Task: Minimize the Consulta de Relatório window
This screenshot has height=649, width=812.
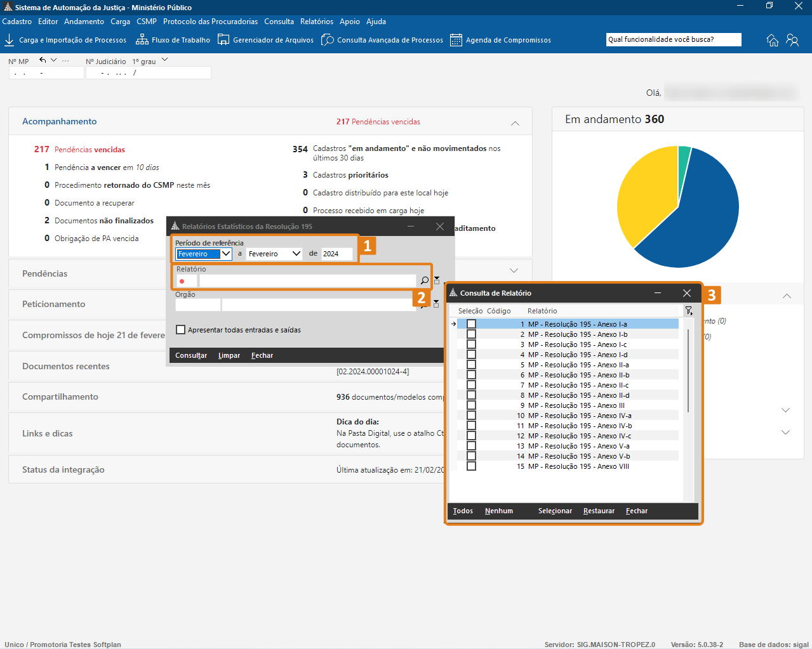Action: pyautogui.click(x=658, y=293)
